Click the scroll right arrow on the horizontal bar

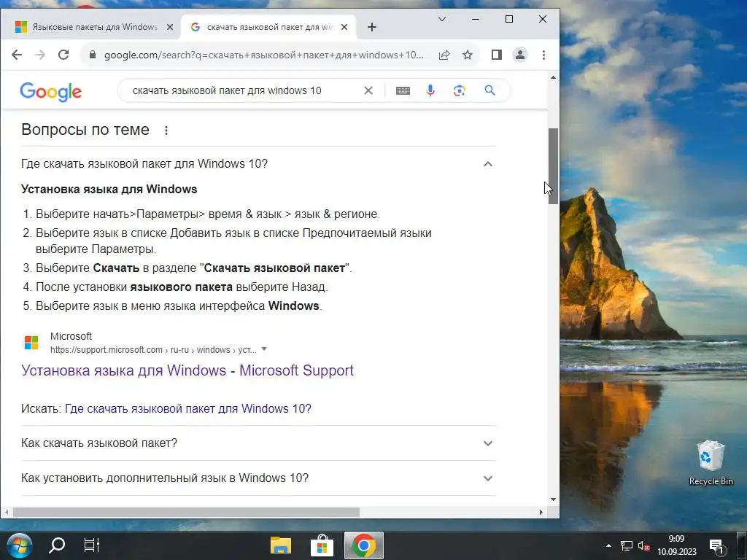[x=541, y=513]
